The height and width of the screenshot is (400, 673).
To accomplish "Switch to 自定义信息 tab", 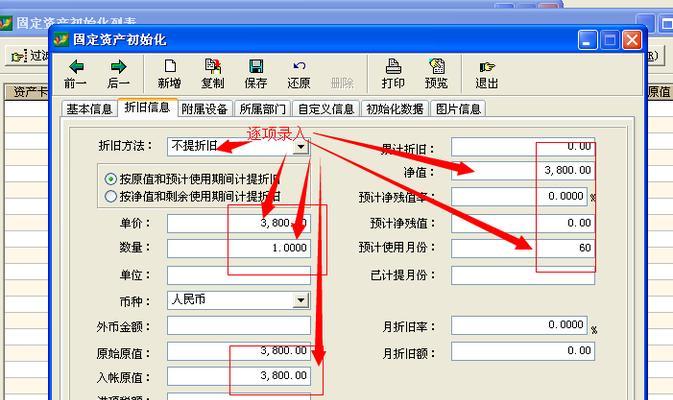I will [326, 109].
